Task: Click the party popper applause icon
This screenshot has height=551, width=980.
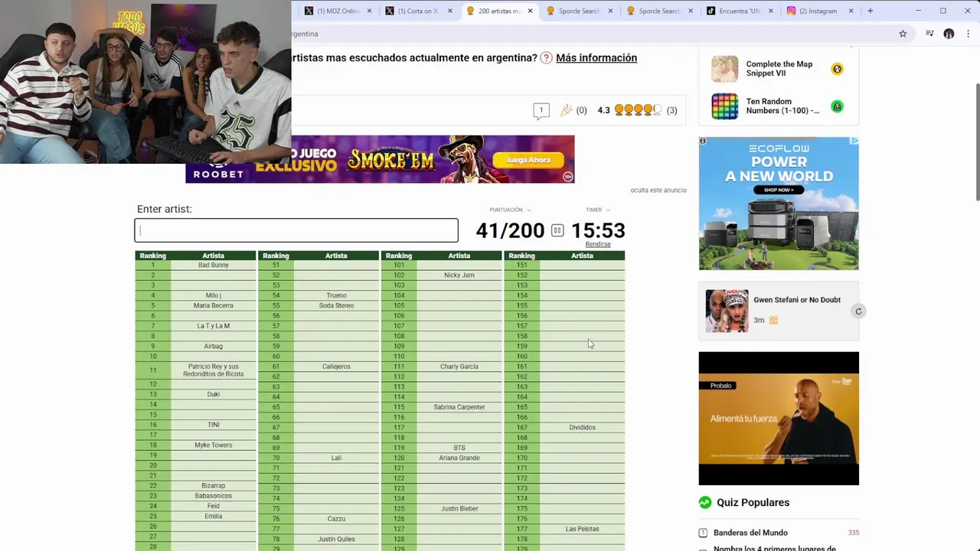Action: 566,110
